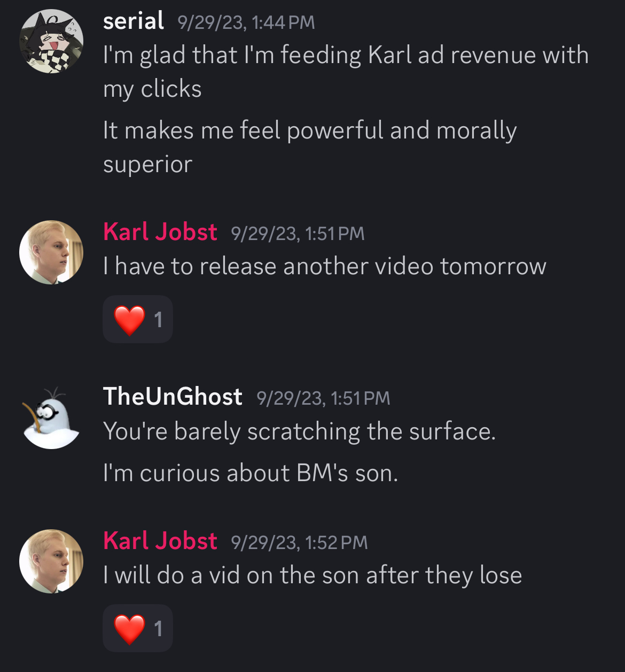Click Karl Jobst's username on the 1:51 PM message
625x672 pixels.
(x=160, y=232)
